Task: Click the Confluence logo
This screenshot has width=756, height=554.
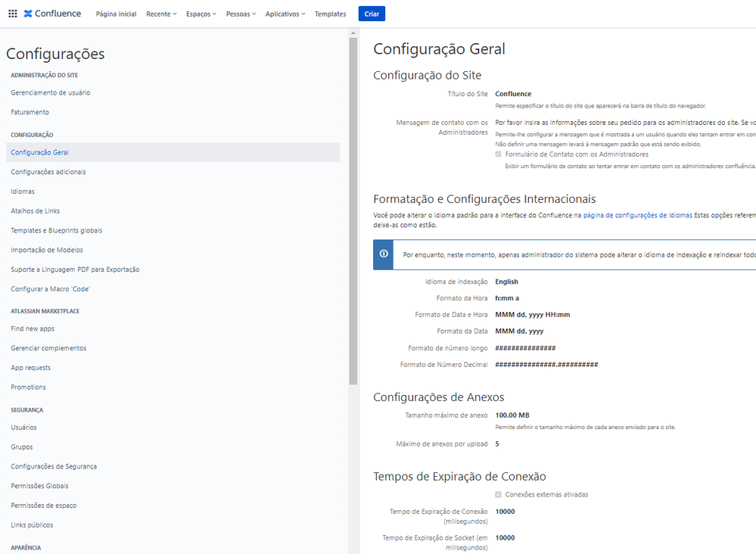Action: pos(52,14)
